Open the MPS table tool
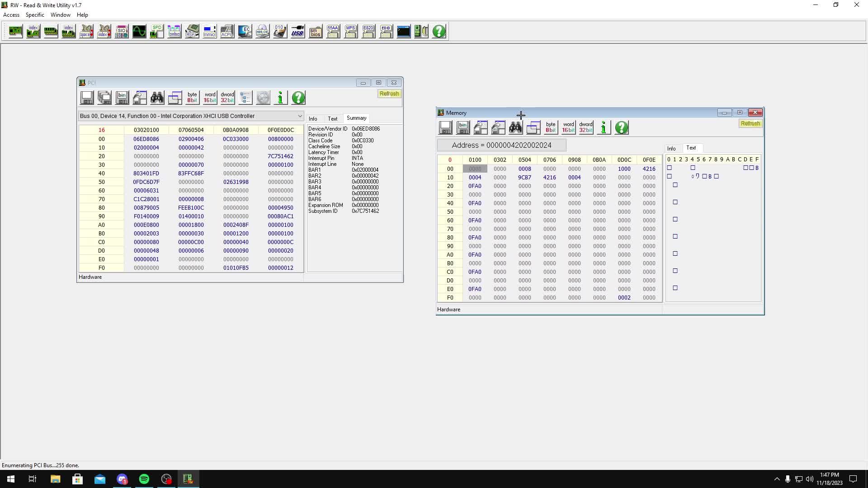Viewport: 868px width, 488px height. coord(350,31)
